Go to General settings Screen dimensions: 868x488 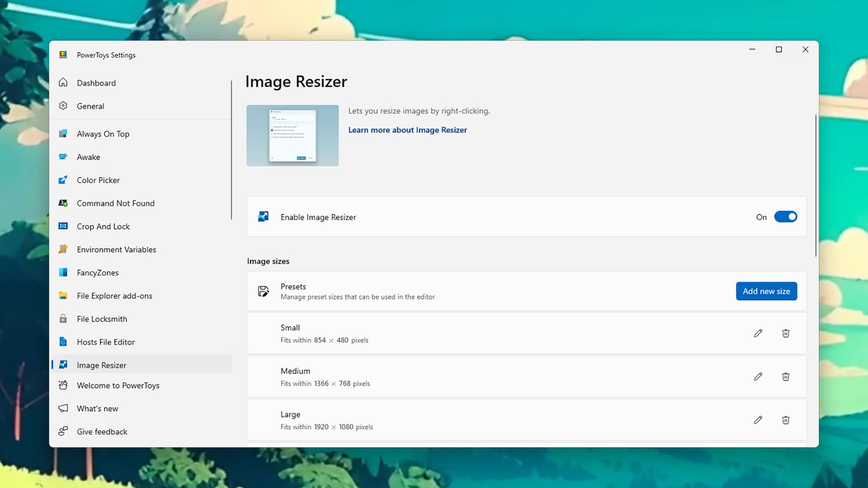[x=91, y=106]
